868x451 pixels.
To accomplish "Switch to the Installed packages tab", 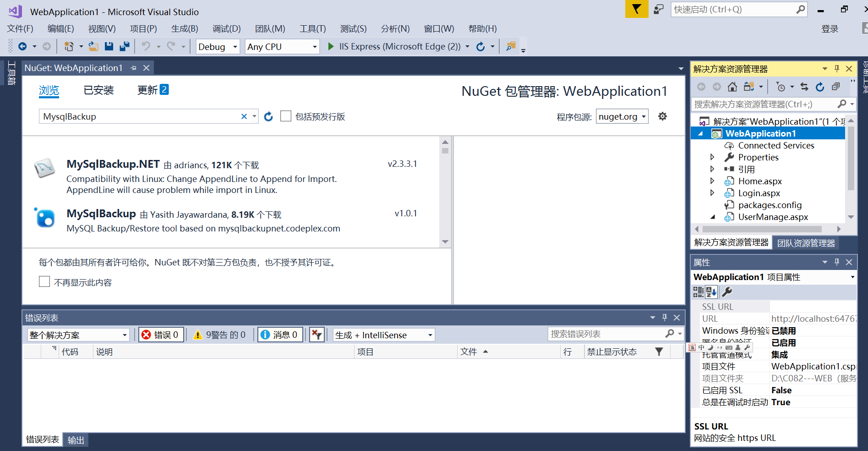I will (x=98, y=90).
